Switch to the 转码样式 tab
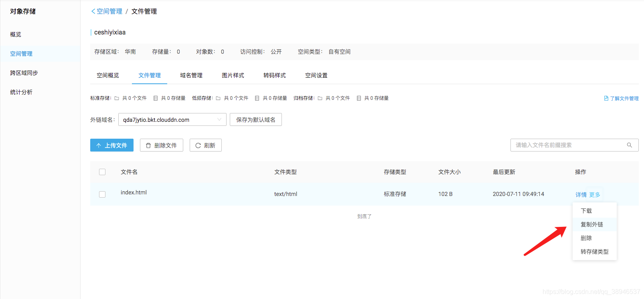The height and width of the screenshot is (299, 644). (275, 75)
